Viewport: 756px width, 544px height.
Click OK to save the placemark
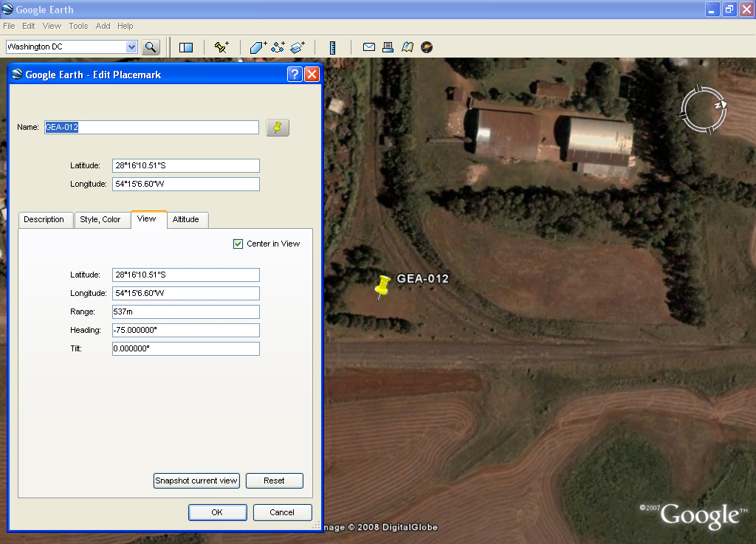coord(218,512)
